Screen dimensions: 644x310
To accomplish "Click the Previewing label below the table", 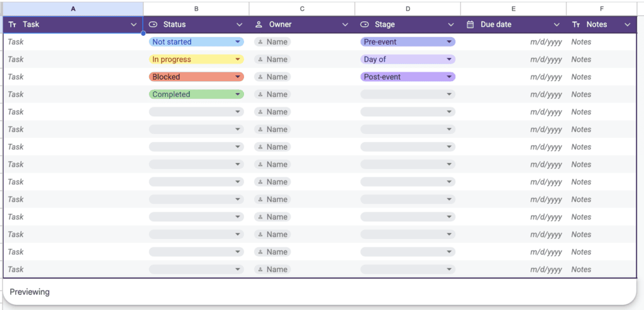I will tap(30, 292).
